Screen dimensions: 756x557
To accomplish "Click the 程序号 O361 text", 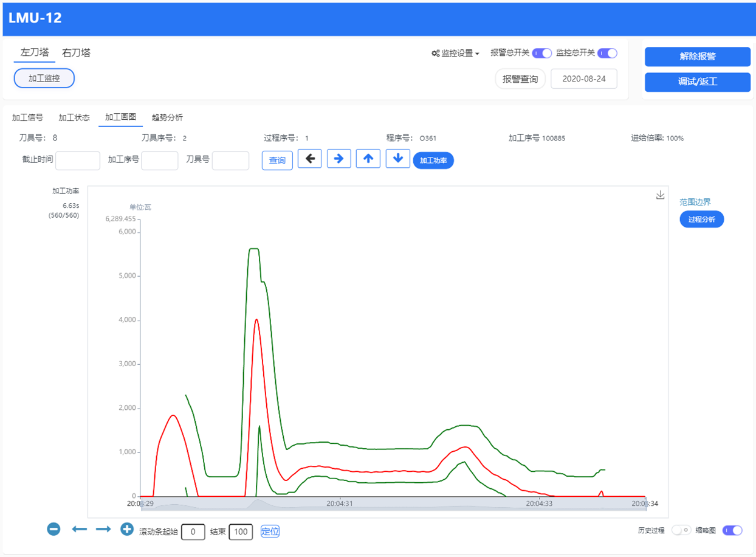I will (411, 138).
